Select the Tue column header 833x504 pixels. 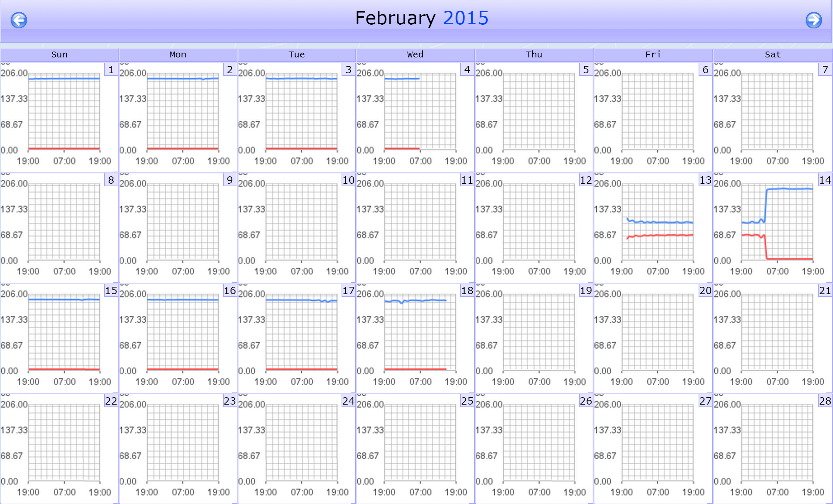tap(297, 55)
